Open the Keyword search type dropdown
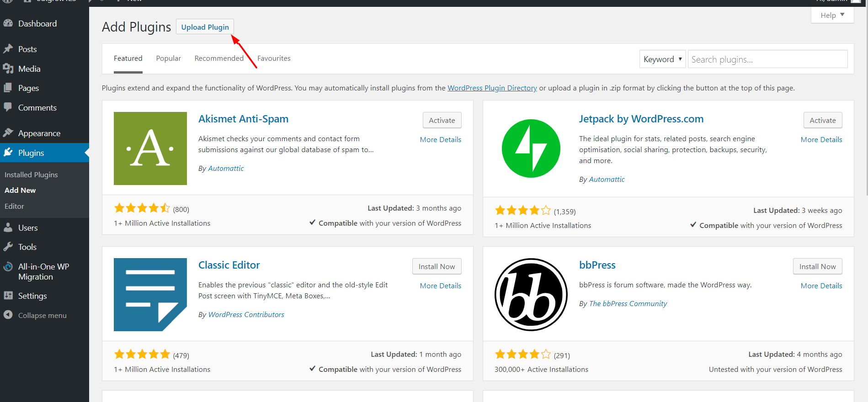Viewport: 868px width, 402px height. pyautogui.click(x=662, y=59)
